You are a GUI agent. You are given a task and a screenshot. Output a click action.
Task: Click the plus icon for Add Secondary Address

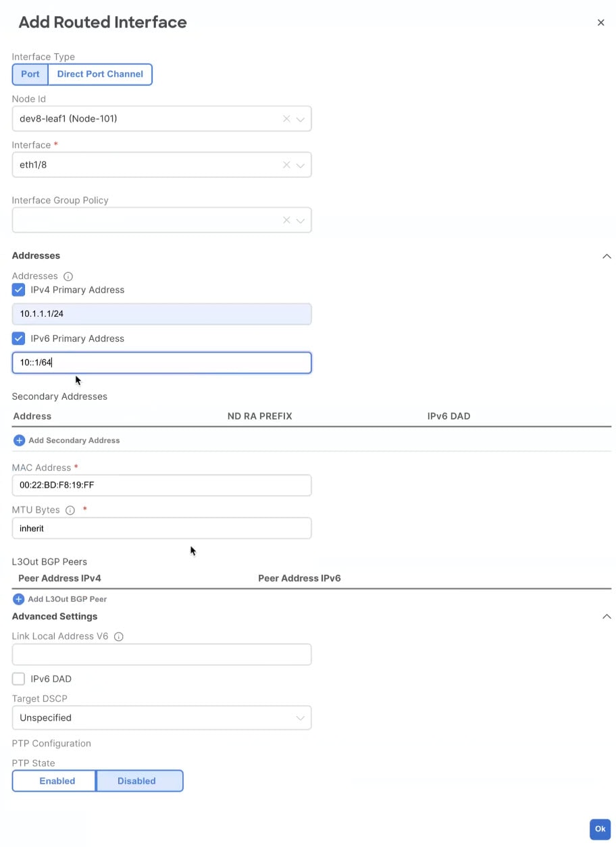coord(19,440)
